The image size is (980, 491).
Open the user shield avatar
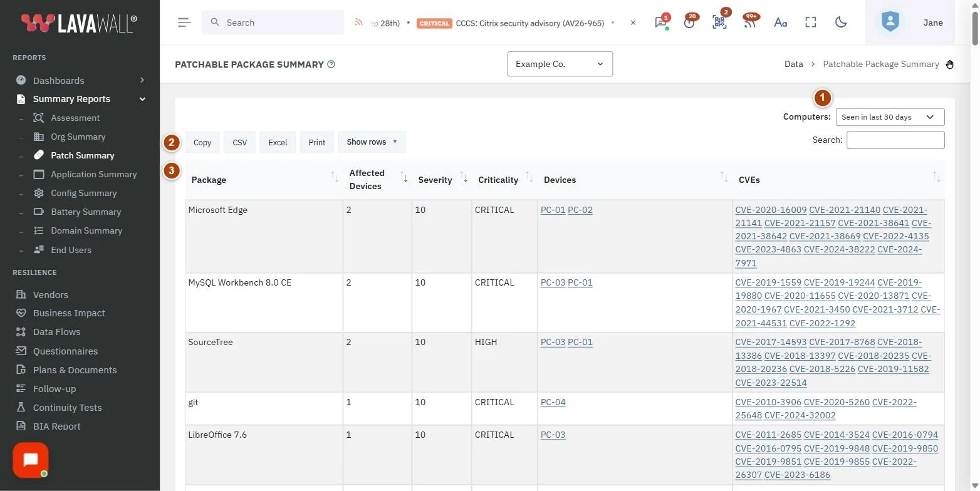tap(890, 23)
